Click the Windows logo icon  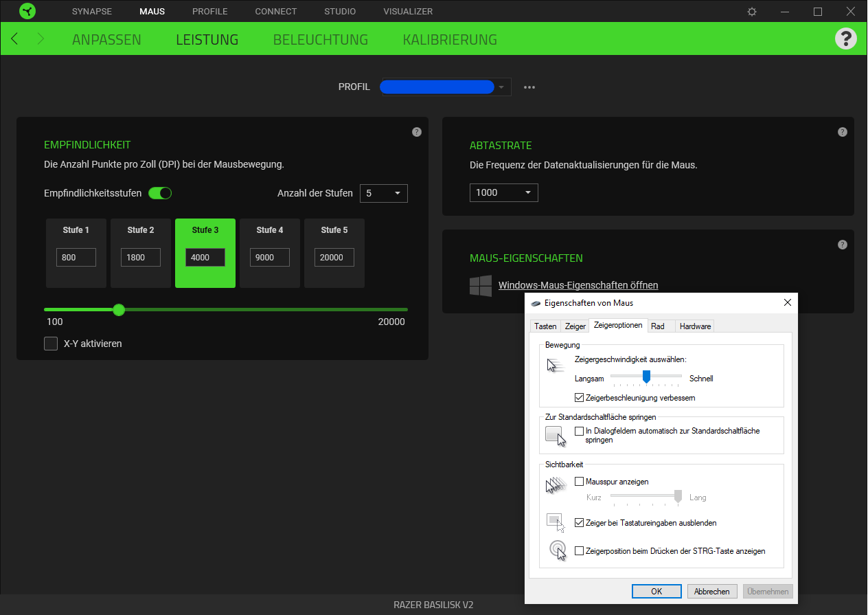pyautogui.click(x=481, y=286)
